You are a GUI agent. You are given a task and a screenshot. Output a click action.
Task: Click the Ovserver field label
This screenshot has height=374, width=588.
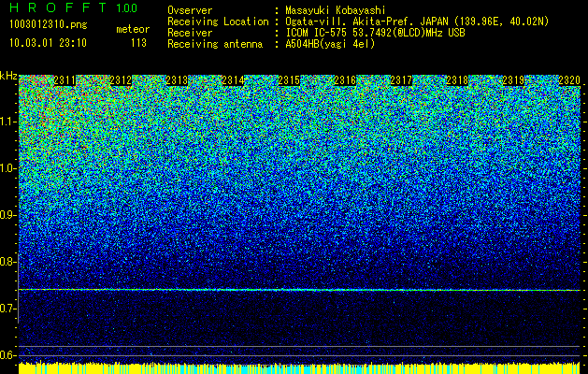[190, 10]
